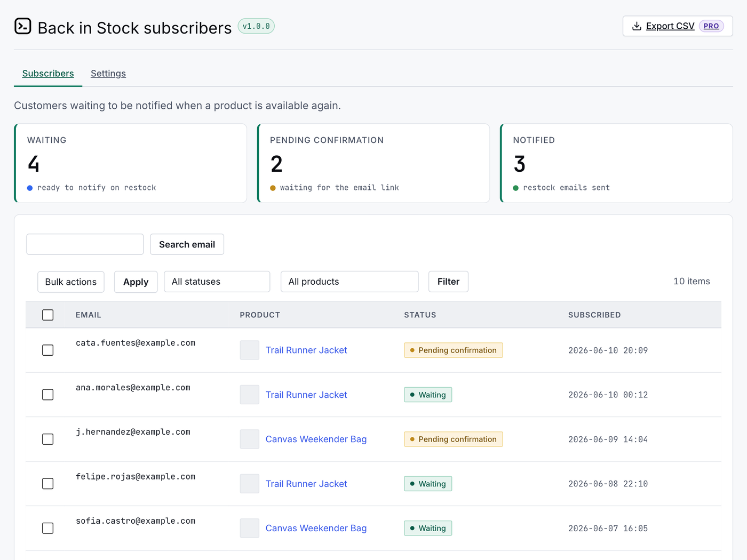This screenshot has height=560, width=747.
Task: Click the 'restock emails sent' caption
Action: [x=566, y=188]
